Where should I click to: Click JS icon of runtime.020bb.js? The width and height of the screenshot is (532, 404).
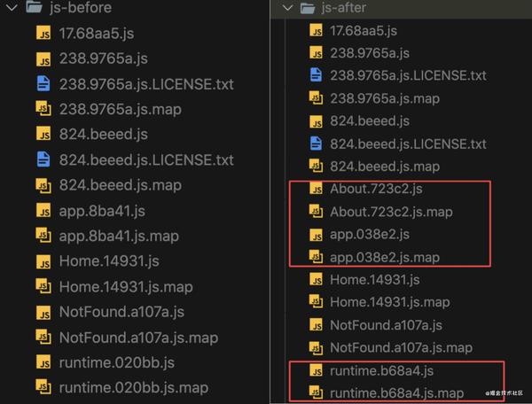[x=43, y=362]
